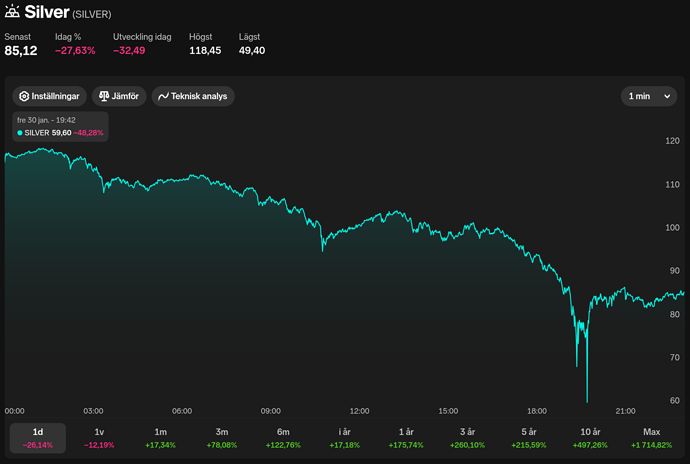Switch to the 1v time range
Viewport: 690px width, 464px height.
tap(99, 438)
